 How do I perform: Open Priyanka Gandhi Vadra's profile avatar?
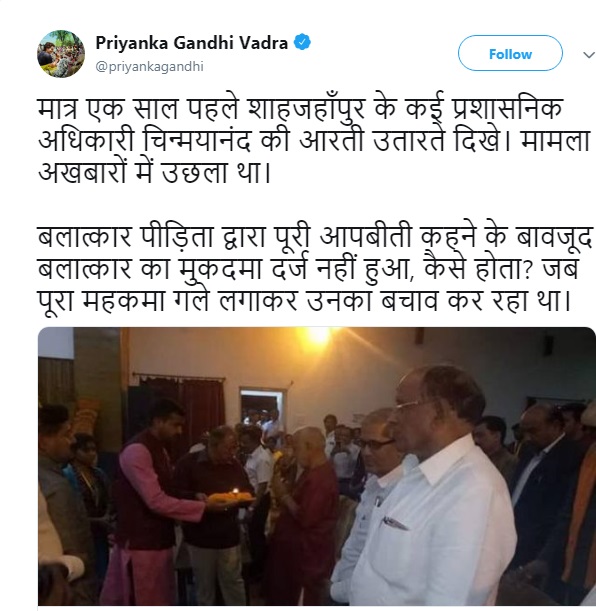coord(61,54)
